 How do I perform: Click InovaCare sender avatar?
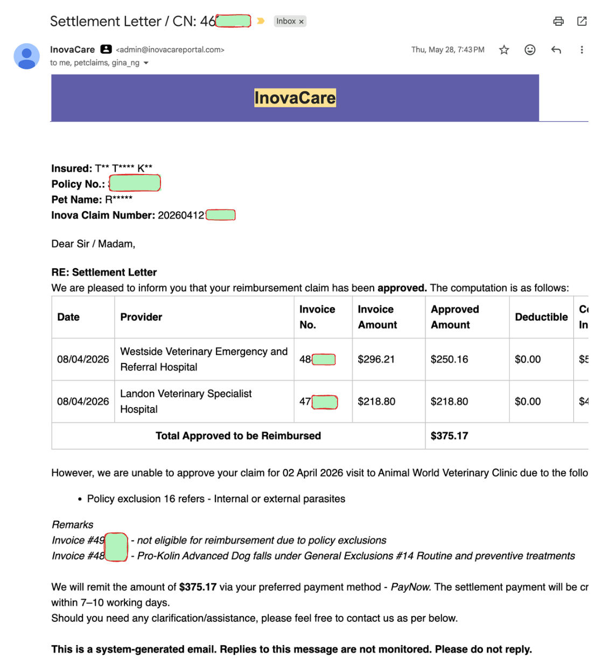(26, 57)
